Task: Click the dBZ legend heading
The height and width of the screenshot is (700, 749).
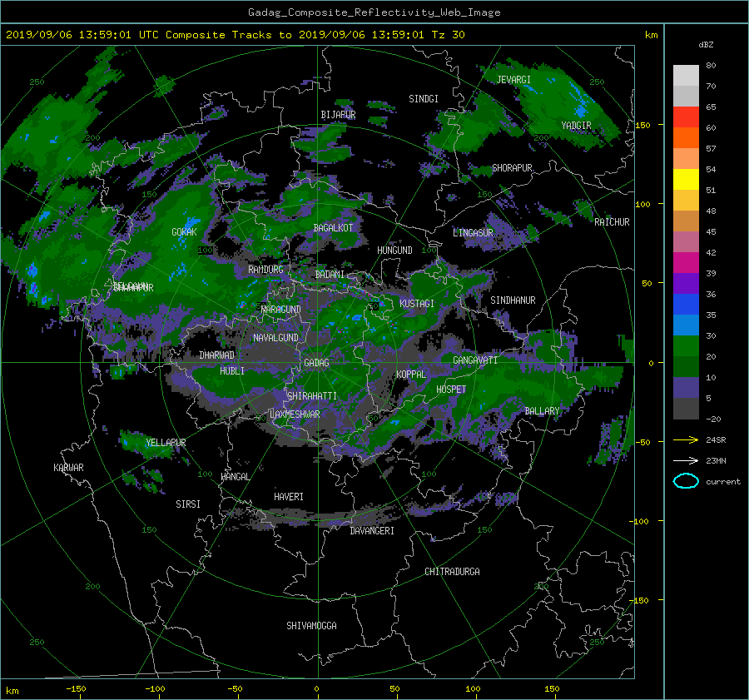Action: (x=706, y=44)
